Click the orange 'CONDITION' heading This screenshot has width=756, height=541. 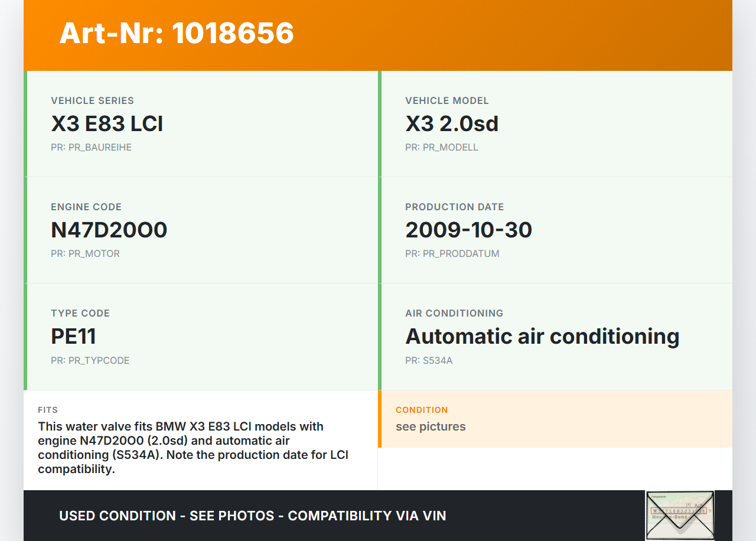point(422,410)
